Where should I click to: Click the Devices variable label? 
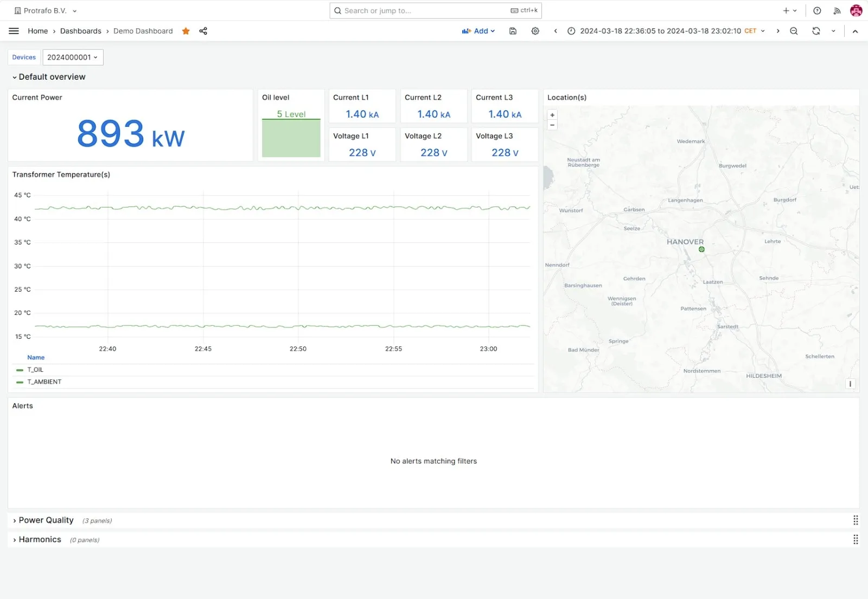[x=24, y=57]
